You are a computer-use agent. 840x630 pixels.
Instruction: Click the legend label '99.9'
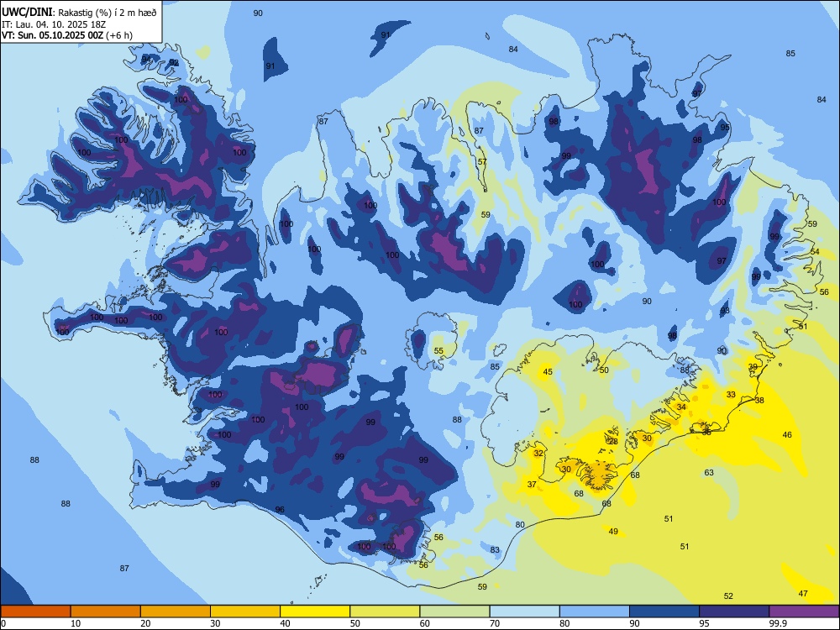777,623
